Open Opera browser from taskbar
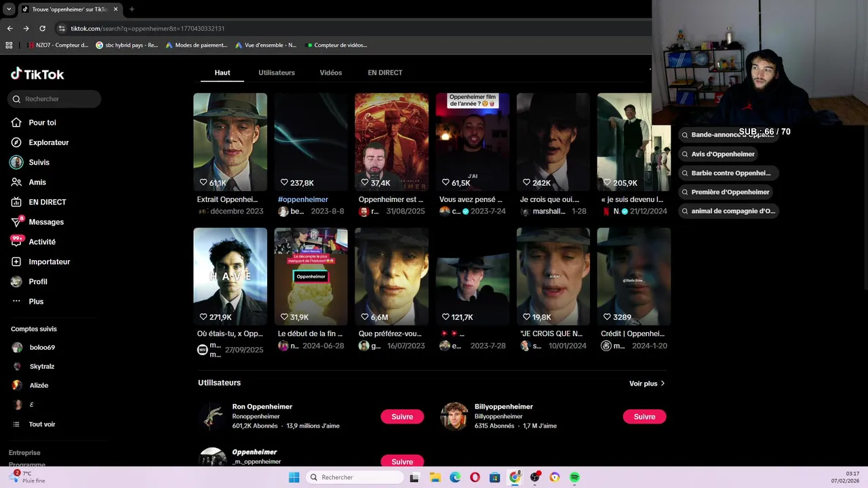The image size is (868, 488). point(475,477)
